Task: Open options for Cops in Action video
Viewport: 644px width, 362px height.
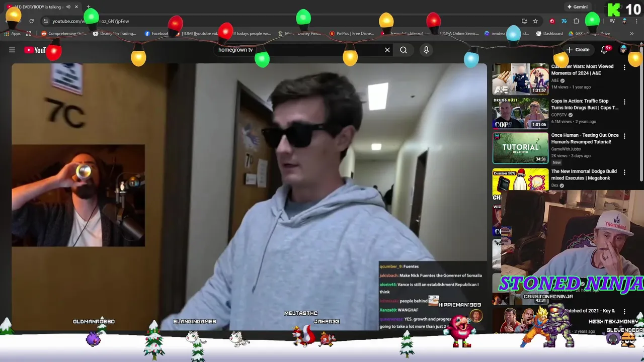Action: (x=624, y=102)
